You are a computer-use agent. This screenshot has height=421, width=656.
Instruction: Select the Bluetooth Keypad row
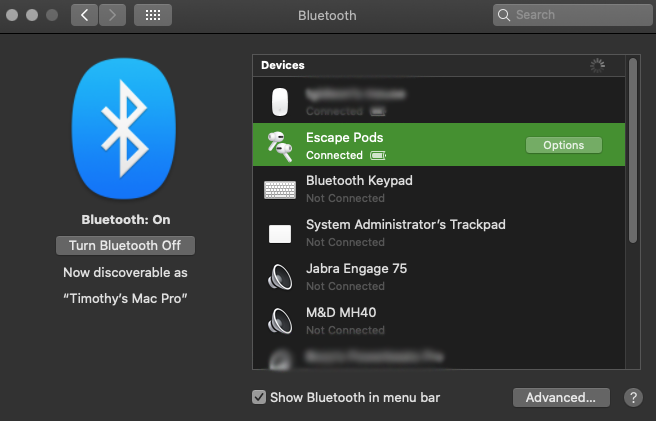[x=438, y=189]
